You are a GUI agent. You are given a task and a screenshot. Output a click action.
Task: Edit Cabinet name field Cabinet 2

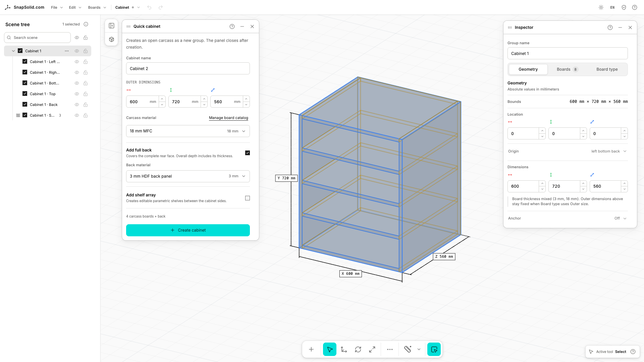tap(188, 69)
